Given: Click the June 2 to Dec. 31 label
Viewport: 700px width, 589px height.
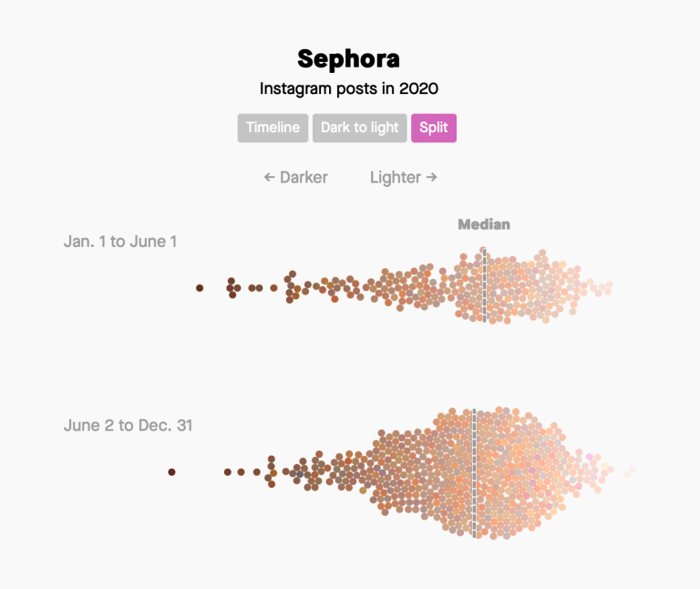Looking at the screenshot, I should pyautogui.click(x=128, y=425).
